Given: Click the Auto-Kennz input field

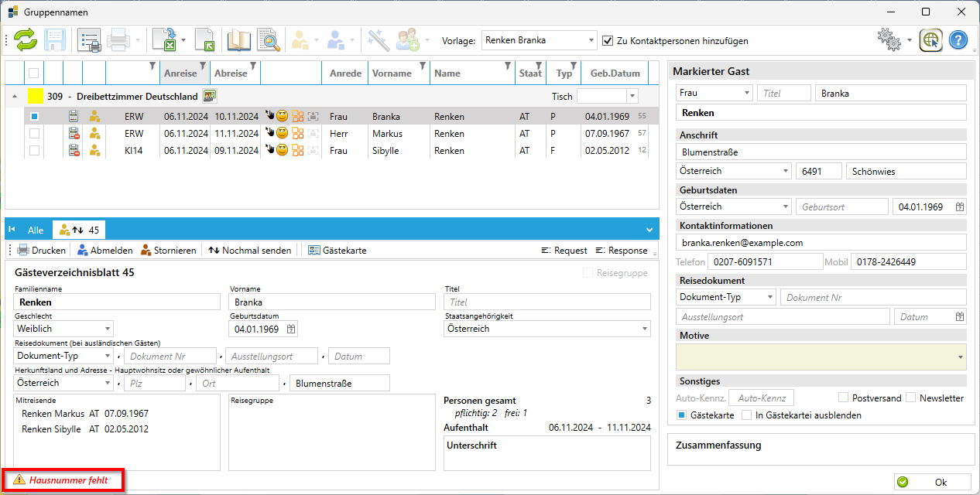Looking at the screenshot, I should click(761, 398).
